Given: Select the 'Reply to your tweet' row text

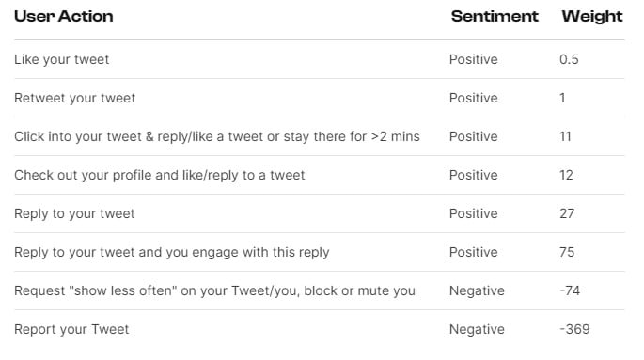Looking at the screenshot, I should [74, 214].
